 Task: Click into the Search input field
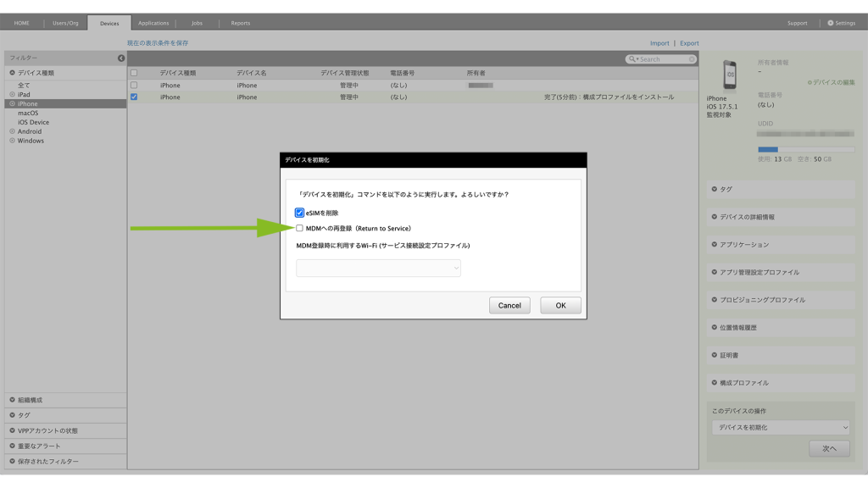pyautogui.click(x=663, y=59)
